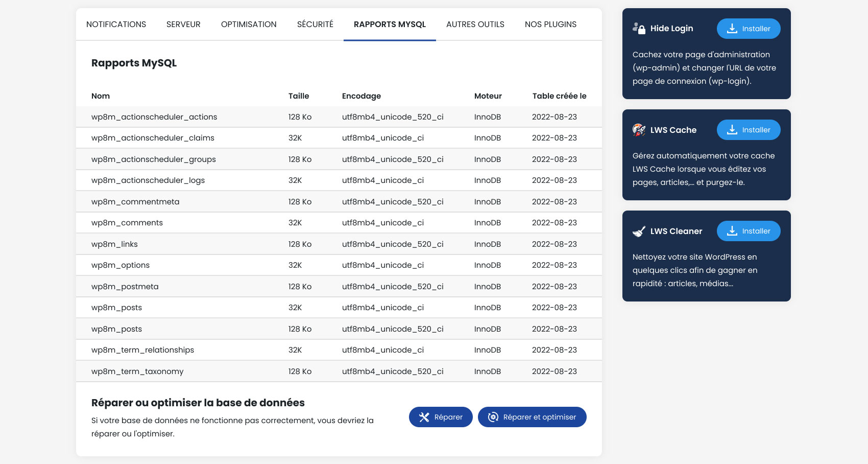This screenshot has height=464, width=868.
Task: Click the Réparer button
Action: (x=441, y=417)
